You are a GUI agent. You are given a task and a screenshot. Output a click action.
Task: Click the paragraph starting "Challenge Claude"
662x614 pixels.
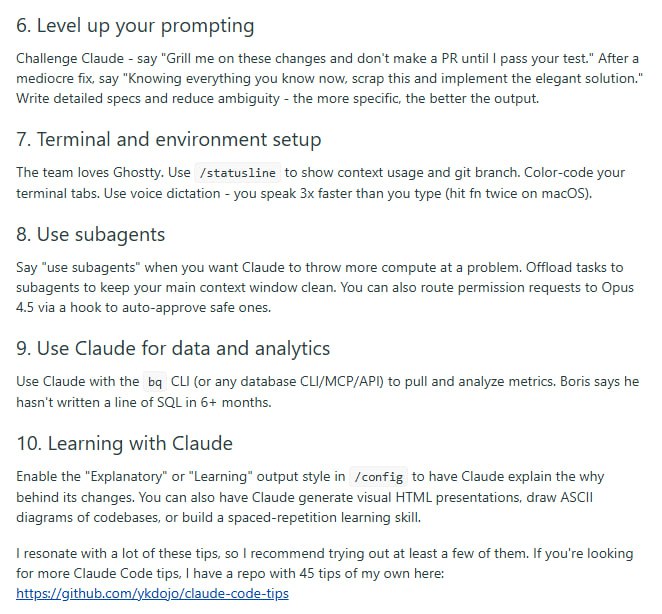pos(328,78)
